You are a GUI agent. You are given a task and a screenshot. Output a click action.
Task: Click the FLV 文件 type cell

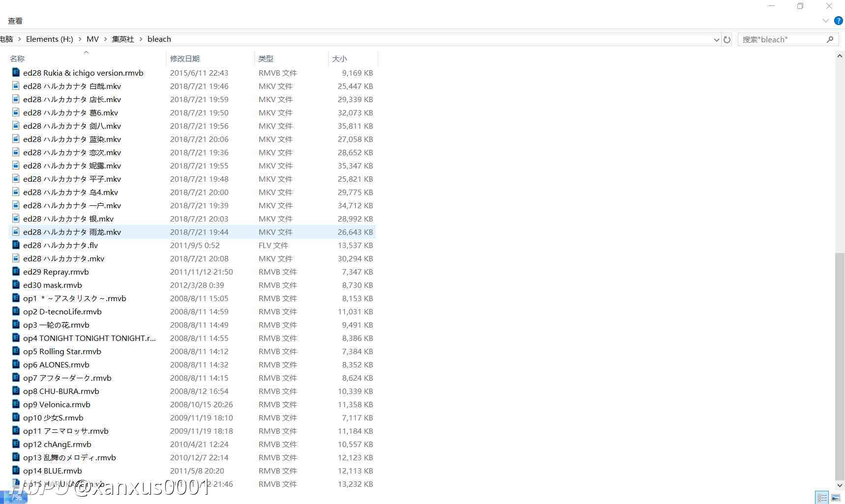(x=273, y=245)
